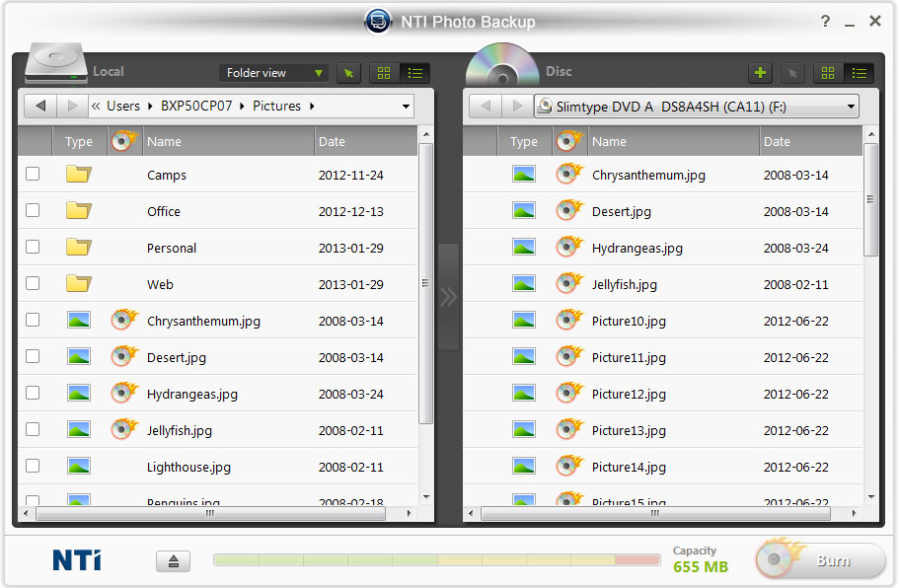Screen dimensions: 899x588
Task: Click the burn-status column header icon in Disc
Action: (x=569, y=141)
